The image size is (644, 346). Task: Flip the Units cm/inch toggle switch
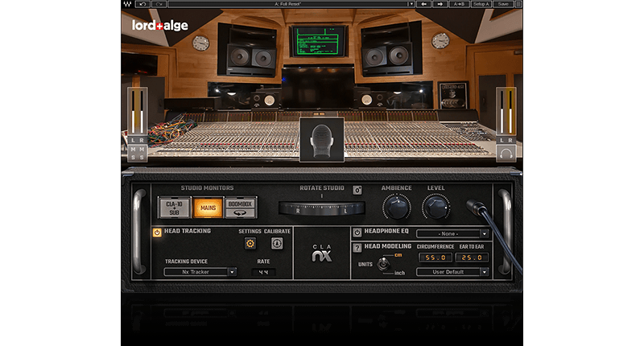(x=384, y=263)
